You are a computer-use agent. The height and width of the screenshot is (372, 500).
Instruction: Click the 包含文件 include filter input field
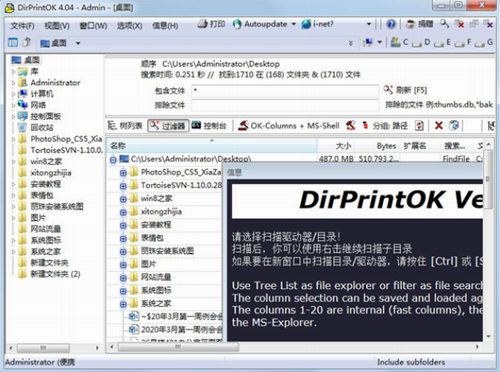tap(285, 90)
